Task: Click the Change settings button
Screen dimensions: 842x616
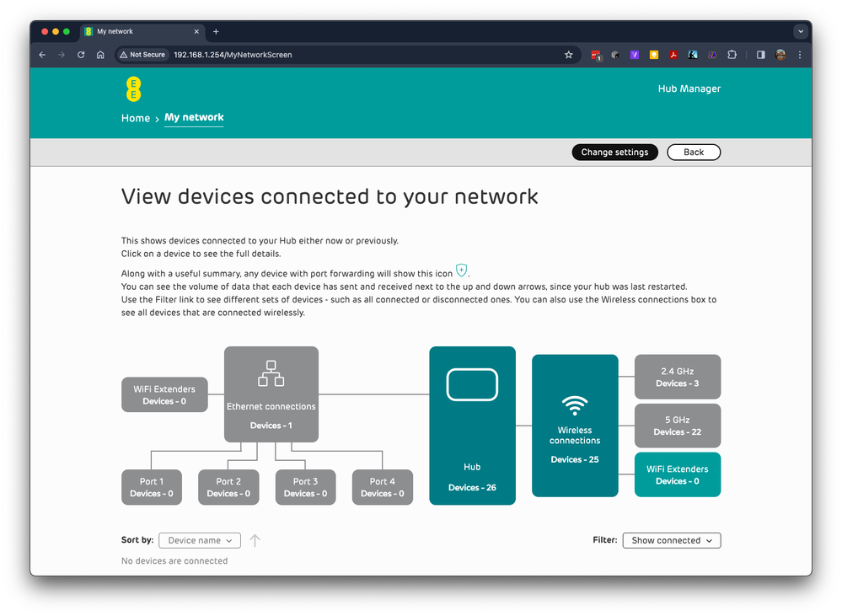Action: tap(614, 152)
